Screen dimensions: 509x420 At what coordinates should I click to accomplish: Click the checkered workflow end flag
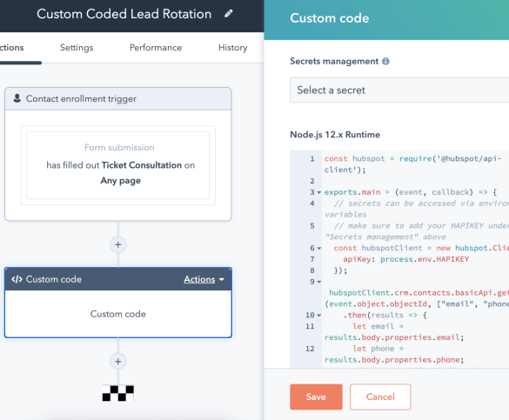(x=118, y=393)
